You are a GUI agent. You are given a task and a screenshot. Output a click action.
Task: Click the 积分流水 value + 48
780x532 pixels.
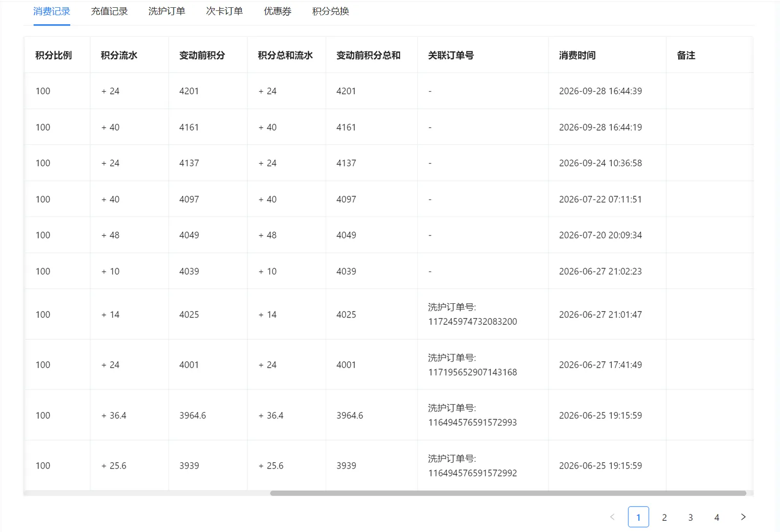coord(111,235)
